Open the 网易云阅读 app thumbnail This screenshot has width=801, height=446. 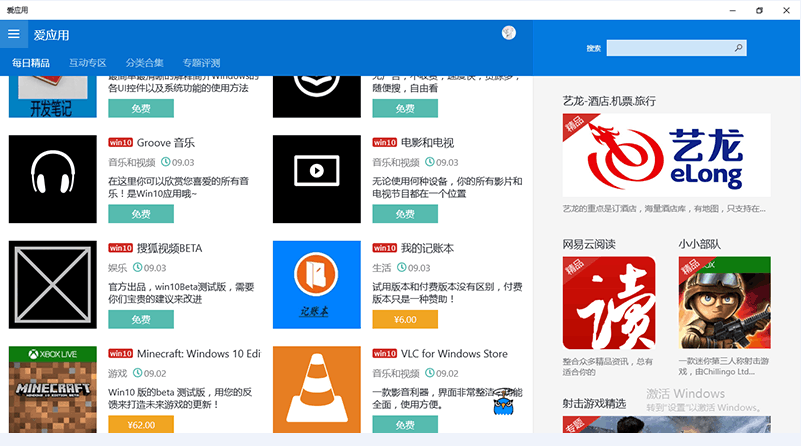(609, 303)
